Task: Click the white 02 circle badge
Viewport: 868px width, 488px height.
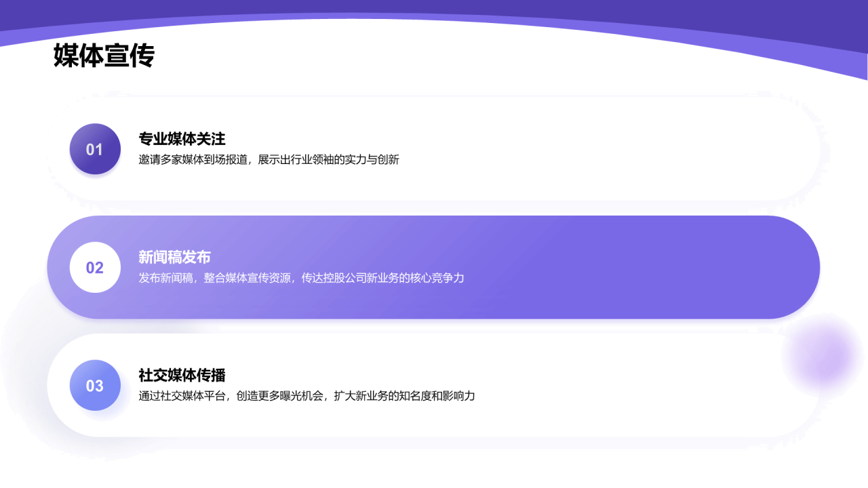Action: 95,267
